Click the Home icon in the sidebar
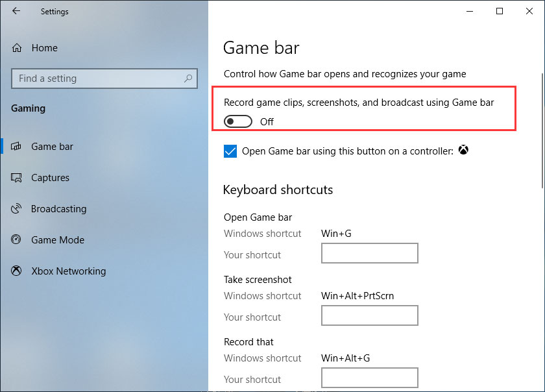Screen dimensions: 545x392 click(x=17, y=47)
